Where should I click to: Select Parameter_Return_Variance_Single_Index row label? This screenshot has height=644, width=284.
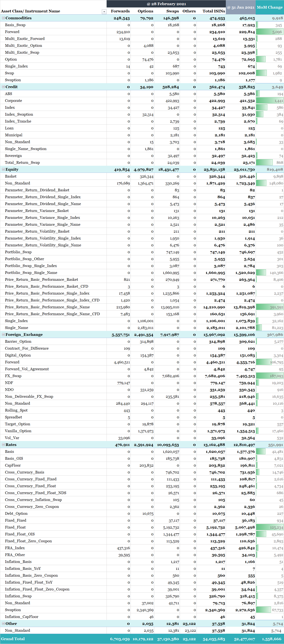click(42, 218)
